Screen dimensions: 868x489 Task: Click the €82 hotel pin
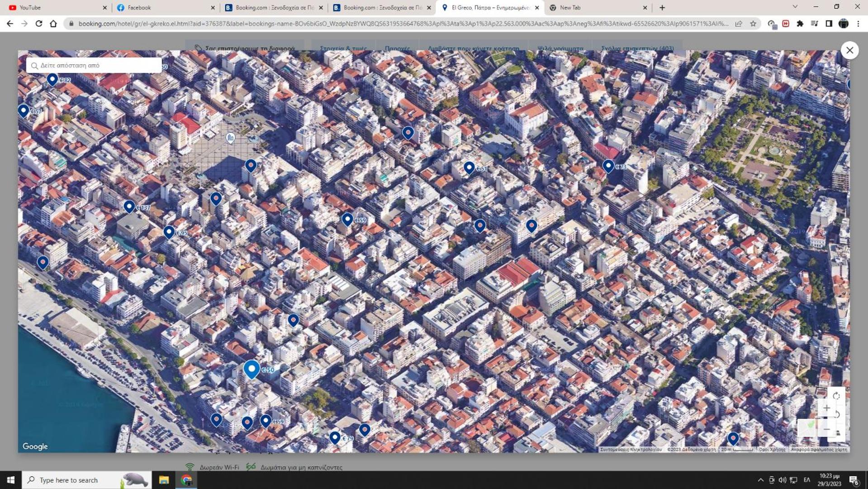tap(52, 80)
